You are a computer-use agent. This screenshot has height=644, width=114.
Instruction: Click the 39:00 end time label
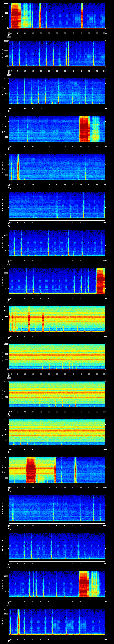point(105,639)
